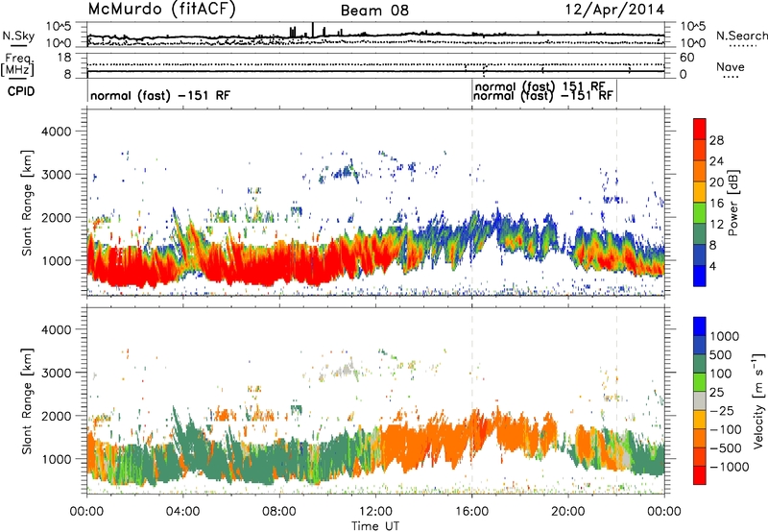Select the 16 label on Power colorbar
This screenshot has height=532, width=768.
click(x=716, y=204)
